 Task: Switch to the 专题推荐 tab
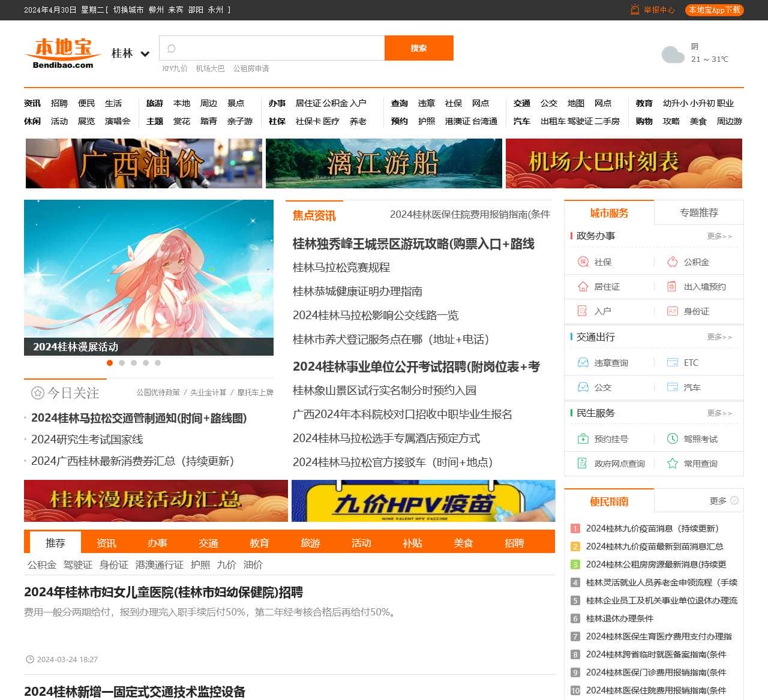[699, 213]
